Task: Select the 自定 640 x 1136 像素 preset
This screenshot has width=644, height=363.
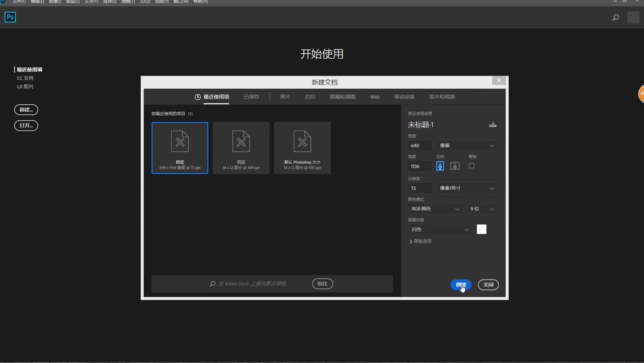Action: pyautogui.click(x=180, y=148)
